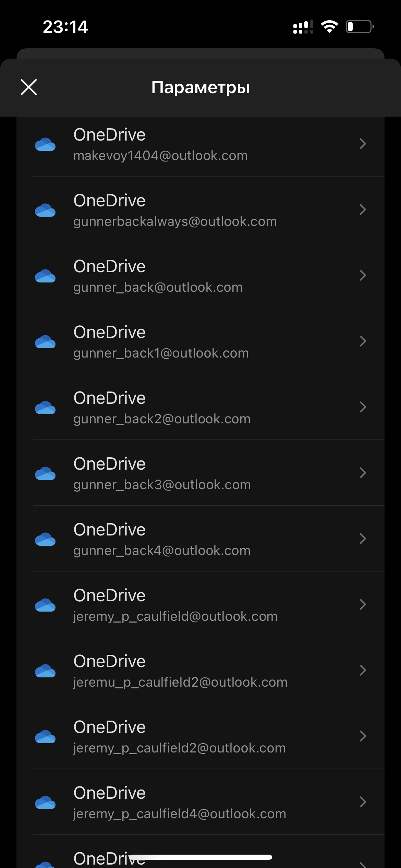Select email text gunner_back1@outlook.com
401x868 pixels.
(161, 353)
